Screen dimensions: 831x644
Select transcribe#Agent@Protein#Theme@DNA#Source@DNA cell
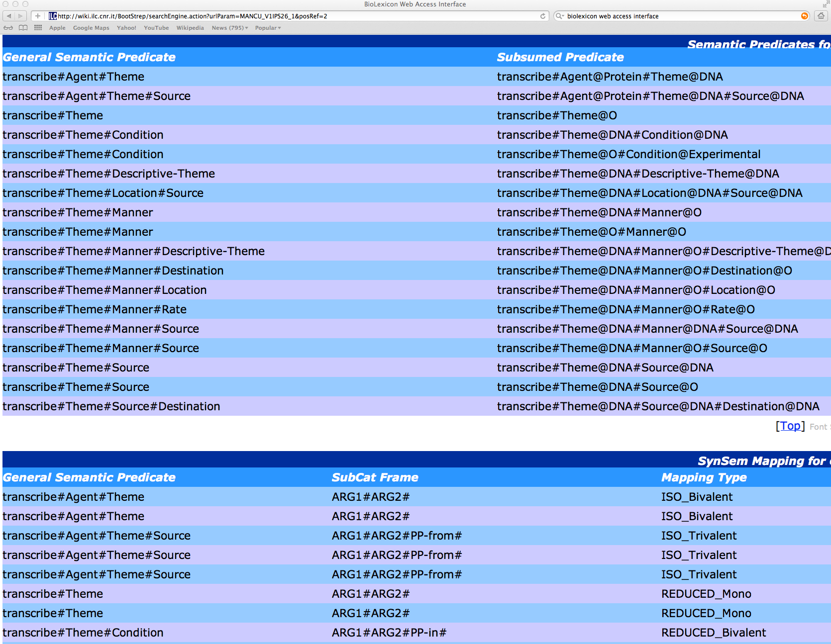(650, 96)
